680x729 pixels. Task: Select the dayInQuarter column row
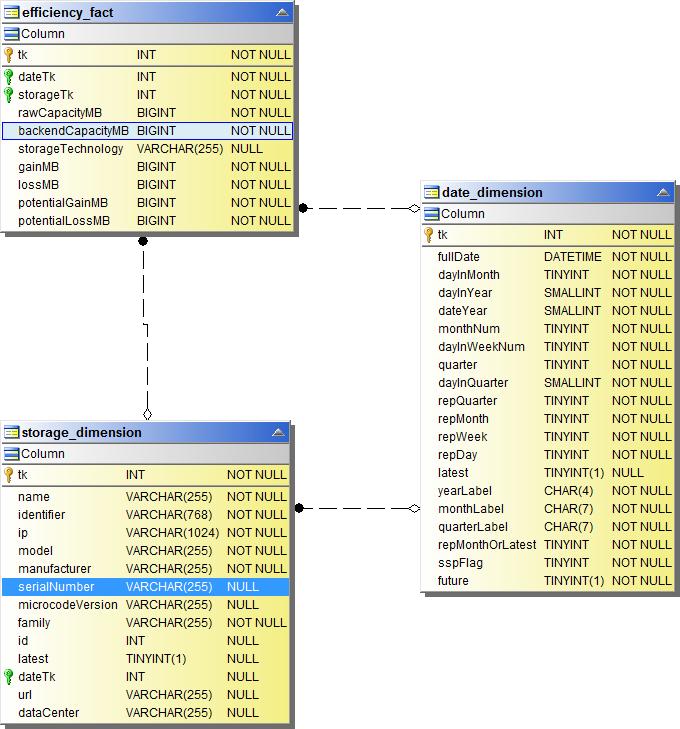click(548, 383)
